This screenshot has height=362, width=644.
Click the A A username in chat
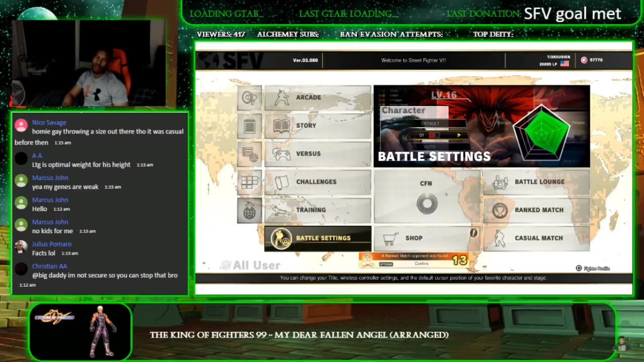tap(37, 155)
